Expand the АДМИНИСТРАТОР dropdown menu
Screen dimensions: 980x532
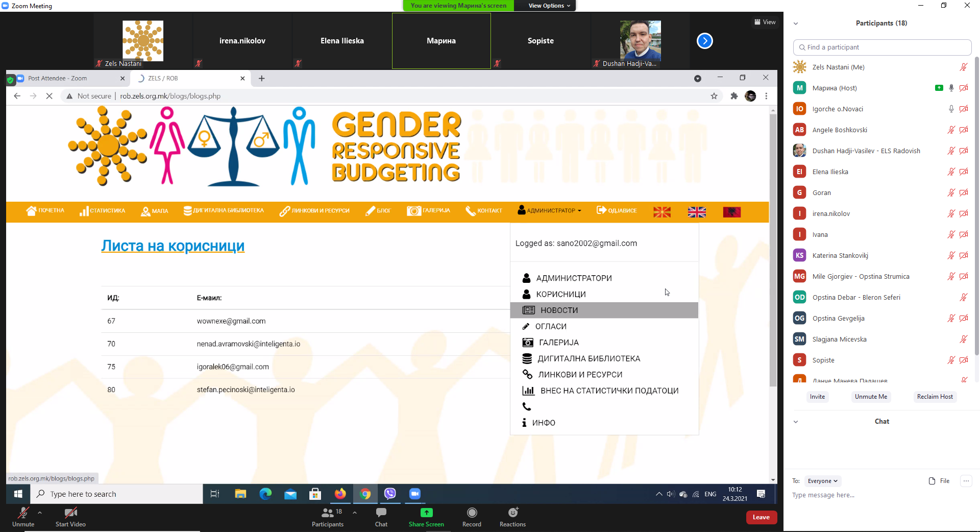[x=550, y=210]
